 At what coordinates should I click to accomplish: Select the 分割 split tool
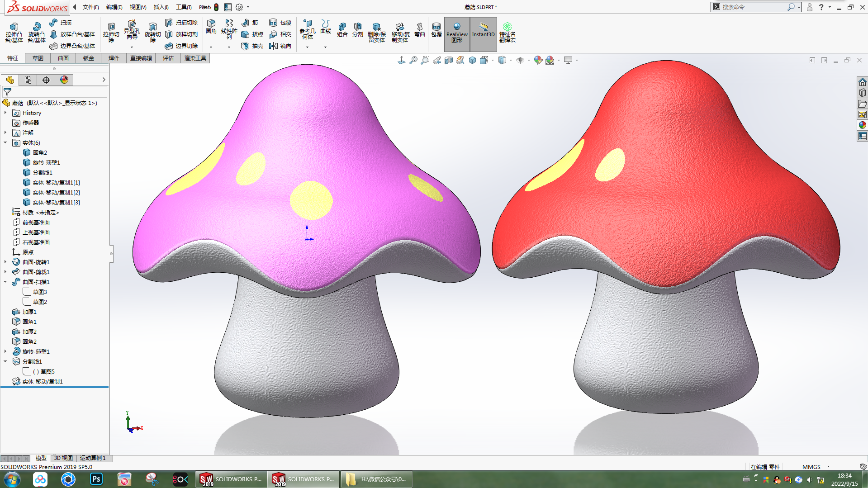tap(358, 30)
